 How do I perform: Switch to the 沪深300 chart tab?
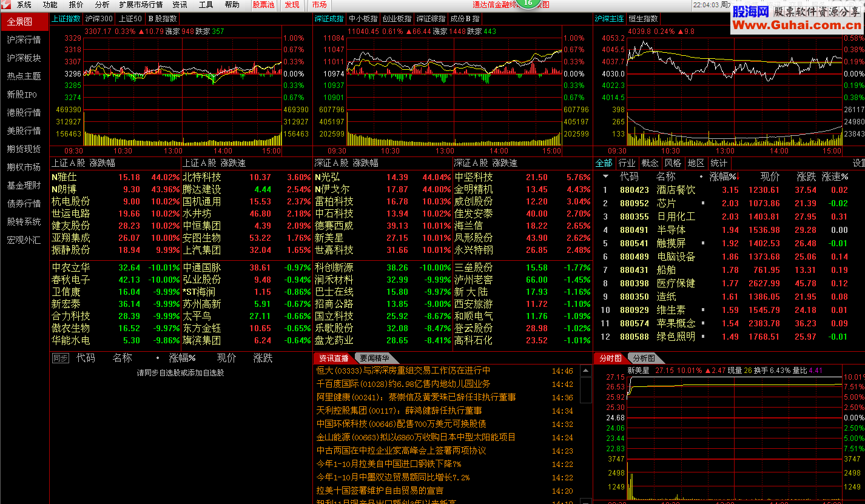(x=99, y=19)
